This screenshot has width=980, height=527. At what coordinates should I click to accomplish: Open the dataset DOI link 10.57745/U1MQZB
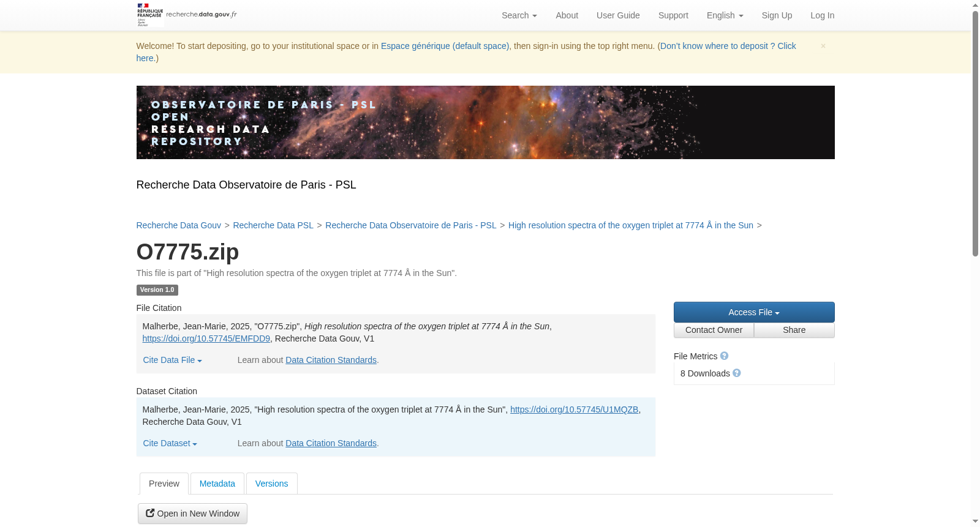coord(575,409)
